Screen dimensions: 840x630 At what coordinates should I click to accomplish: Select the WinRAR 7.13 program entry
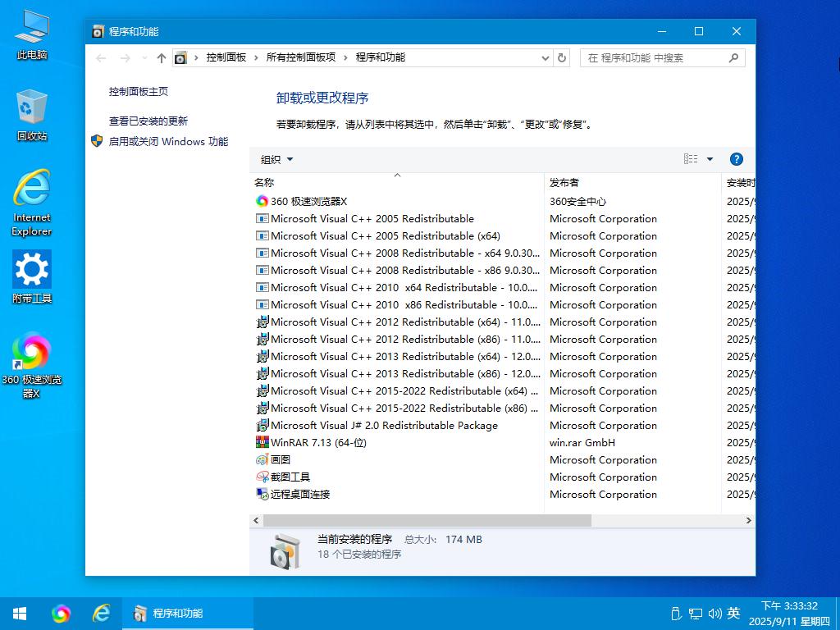click(x=318, y=442)
